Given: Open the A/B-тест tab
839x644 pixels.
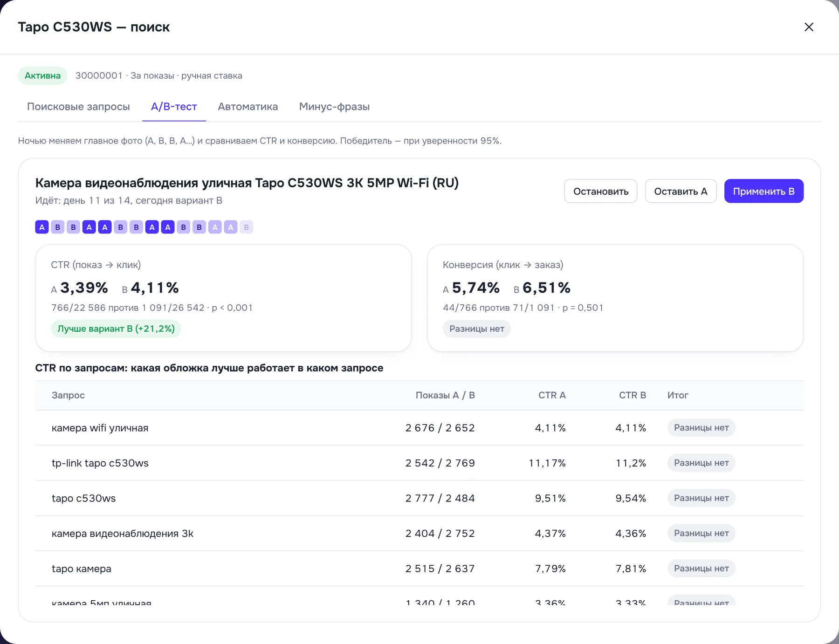Looking at the screenshot, I should (x=174, y=107).
